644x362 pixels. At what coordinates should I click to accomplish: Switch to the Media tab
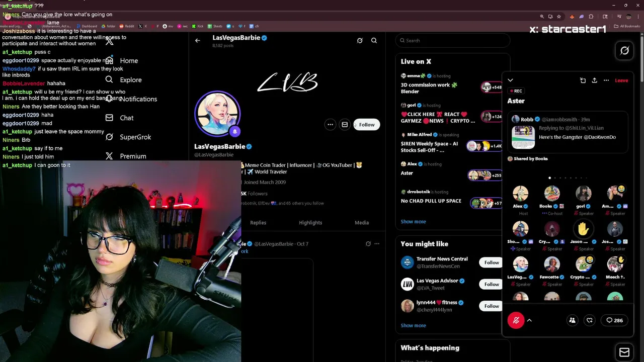click(362, 223)
